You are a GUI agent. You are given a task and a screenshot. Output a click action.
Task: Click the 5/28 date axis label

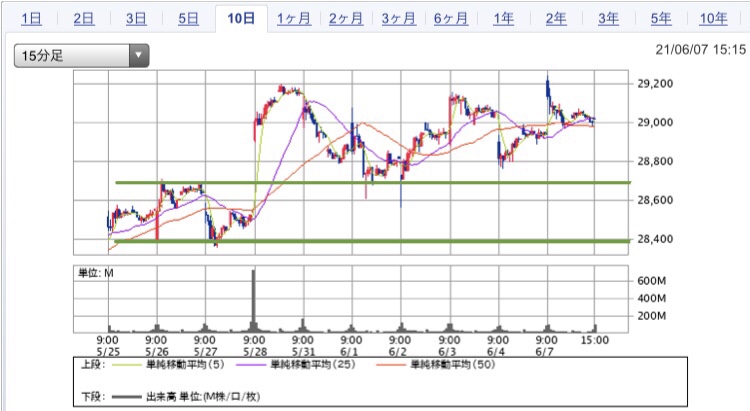255,352
